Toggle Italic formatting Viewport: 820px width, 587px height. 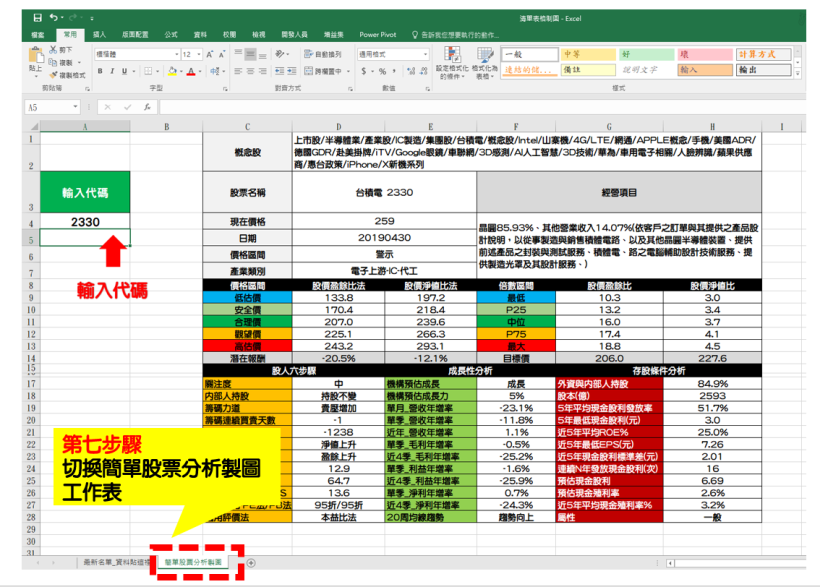112,71
